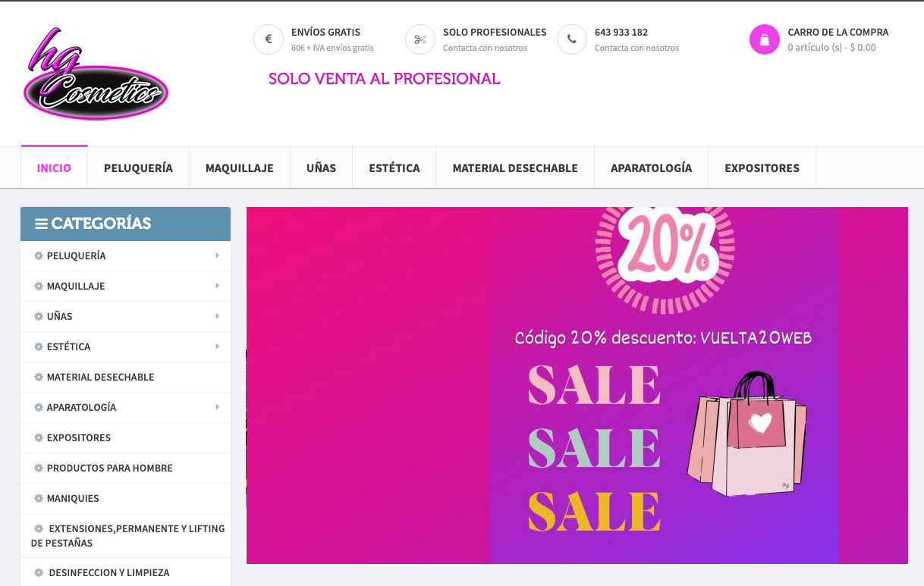924x586 pixels.
Task: Go to Expositores in the top menu
Action: click(x=762, y=168)
